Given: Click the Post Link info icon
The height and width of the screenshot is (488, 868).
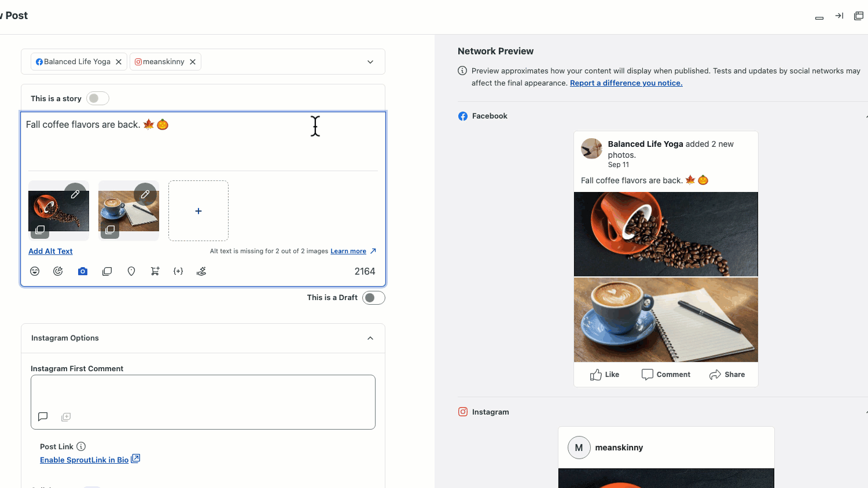Looking at the screenshot, I should [x=81, y=446].
